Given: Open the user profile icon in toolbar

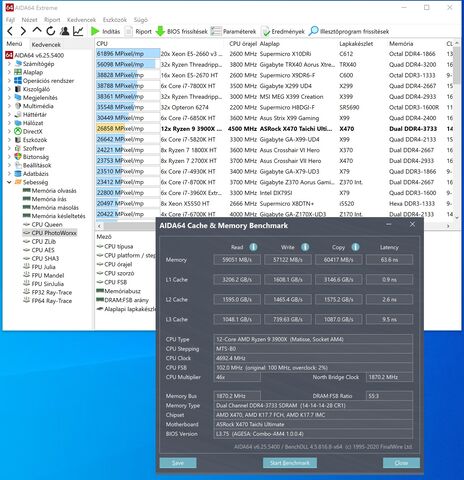Looking at the screenshot, I should [64, 31].
